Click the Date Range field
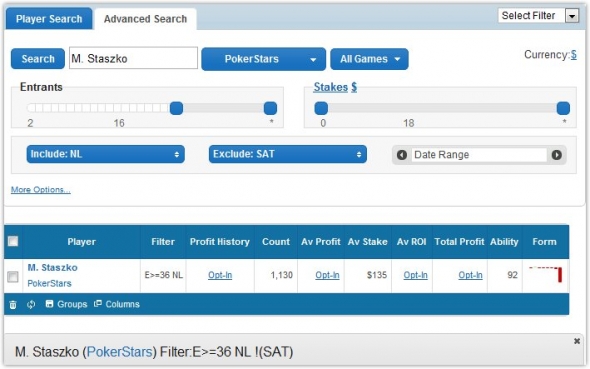The image size is (590, 369). click(479, 155)
